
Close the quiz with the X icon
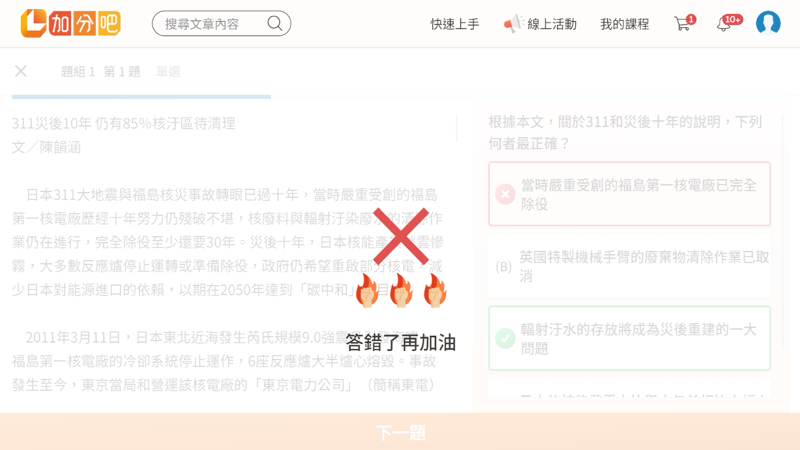point(21,71)
